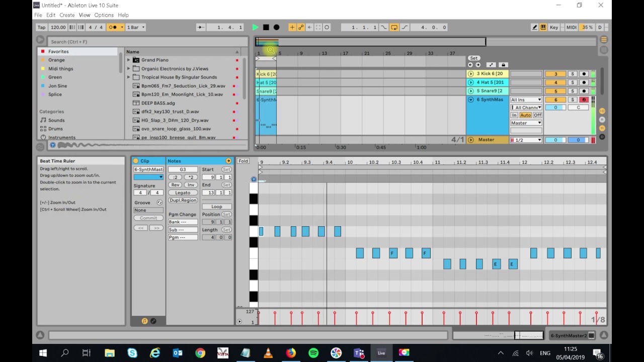Screen dimensions: 644x362
Task: Click the Set locator button
Action: tap(473, 58)
